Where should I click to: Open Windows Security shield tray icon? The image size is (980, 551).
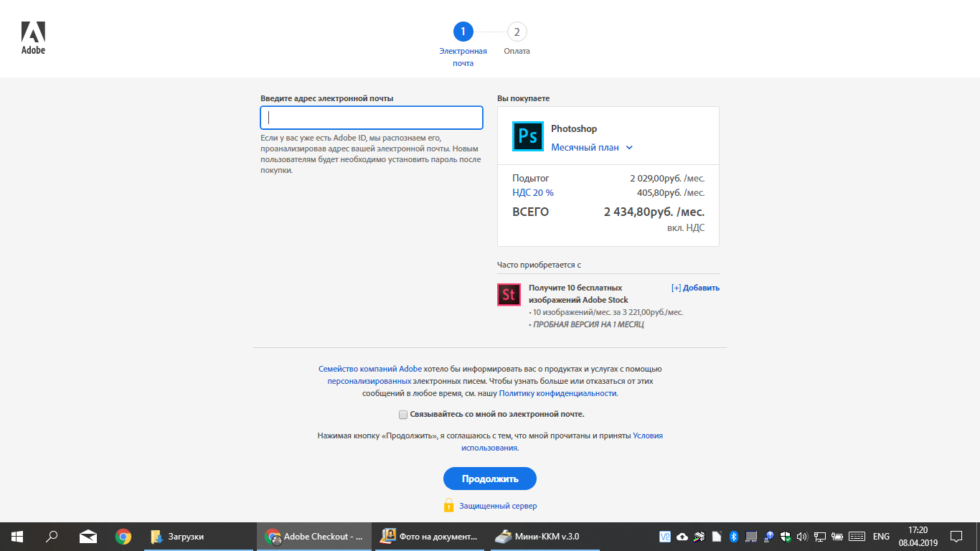tap(786, 537)
